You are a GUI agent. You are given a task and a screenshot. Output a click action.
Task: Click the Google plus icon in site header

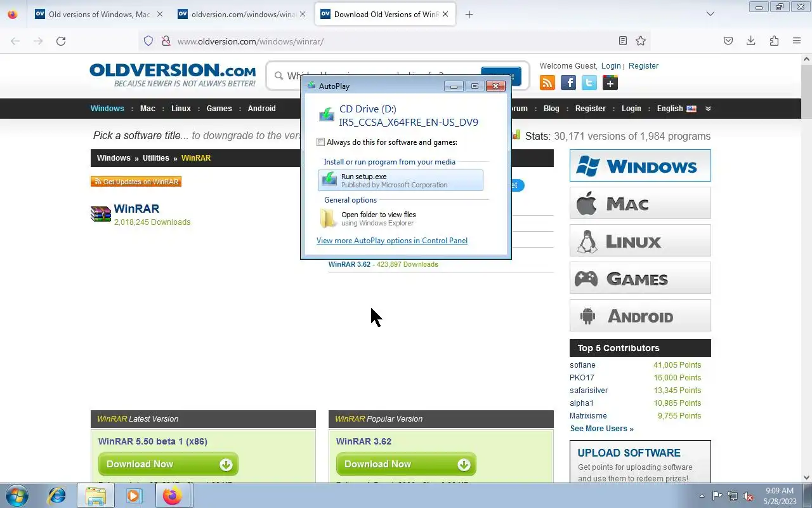[610, 83]
